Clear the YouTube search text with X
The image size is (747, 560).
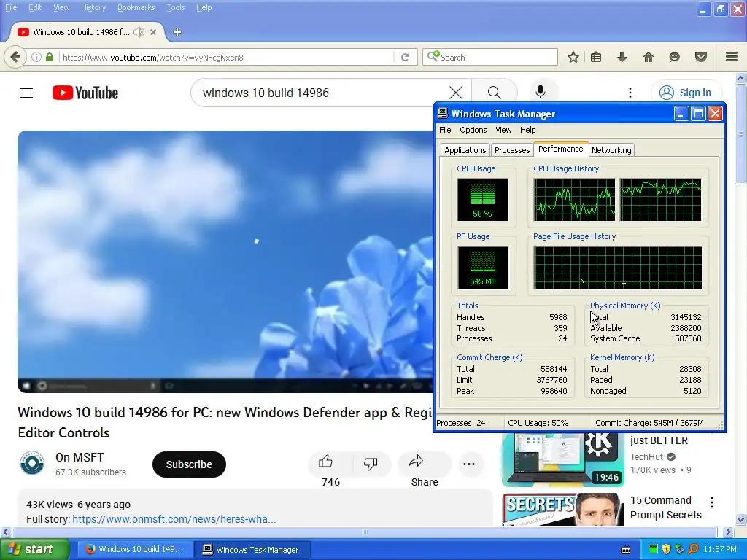coord(456,93)
